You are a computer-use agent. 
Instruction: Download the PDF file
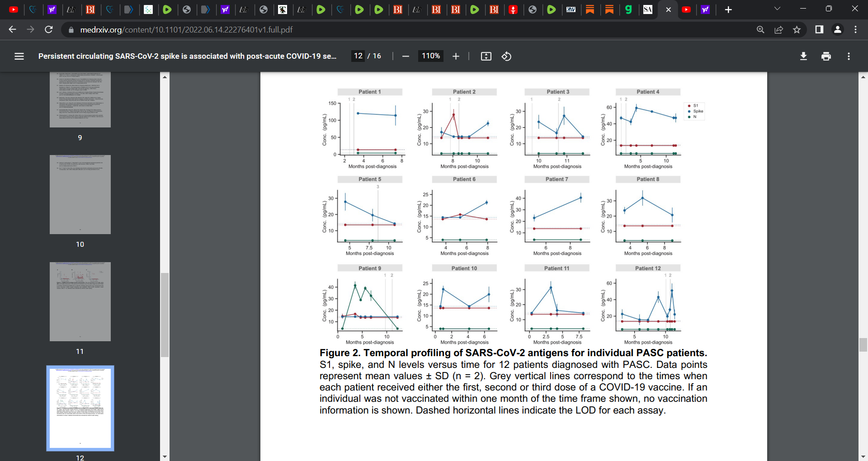click(803, 56)
